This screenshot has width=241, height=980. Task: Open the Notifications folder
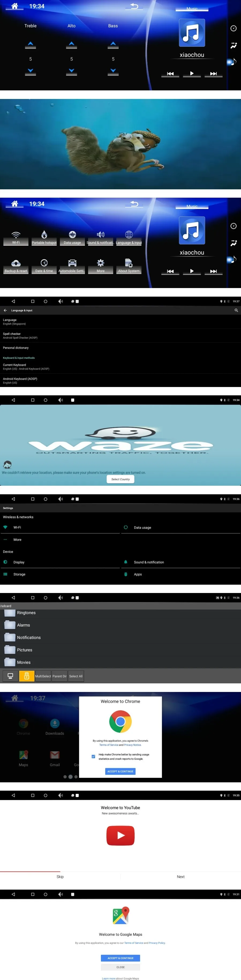(120, 638)
